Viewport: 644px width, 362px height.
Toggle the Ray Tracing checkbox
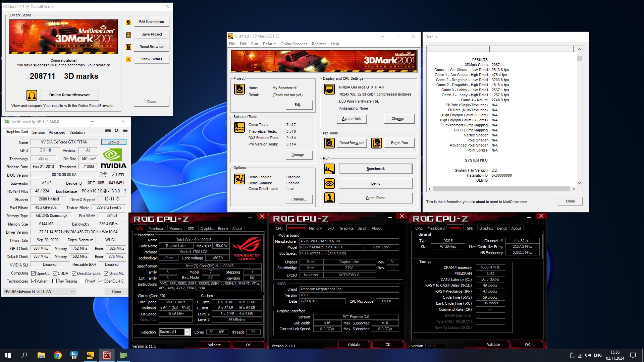(x=54, y=281)
